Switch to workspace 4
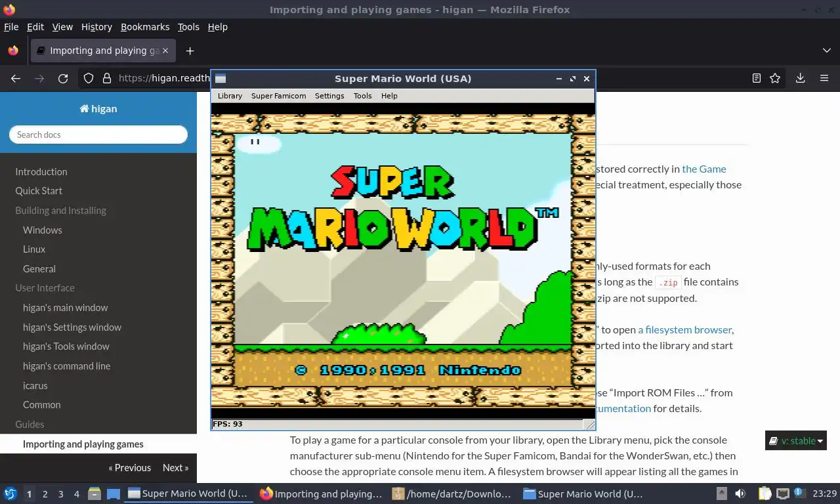840x504 pixels. coord(76,494)
